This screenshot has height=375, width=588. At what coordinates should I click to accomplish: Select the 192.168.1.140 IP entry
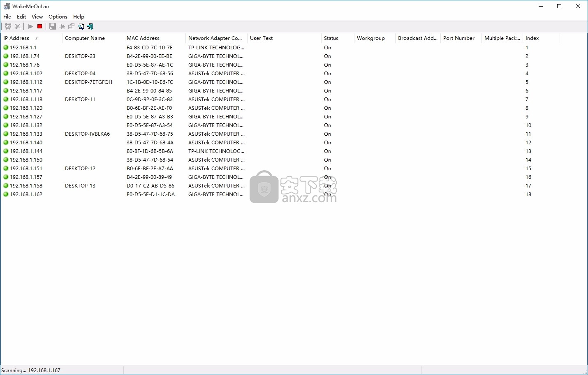pyautogui.click(x=26, y=142)
